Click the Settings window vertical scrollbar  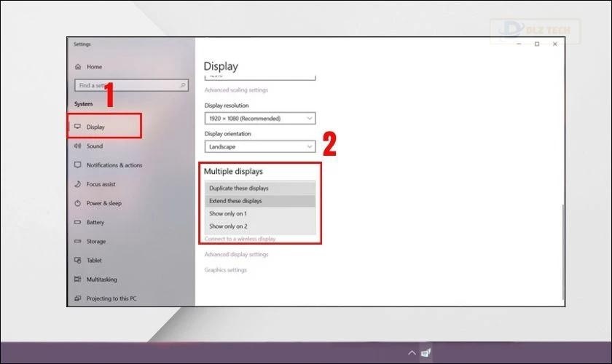click(562, 248)
